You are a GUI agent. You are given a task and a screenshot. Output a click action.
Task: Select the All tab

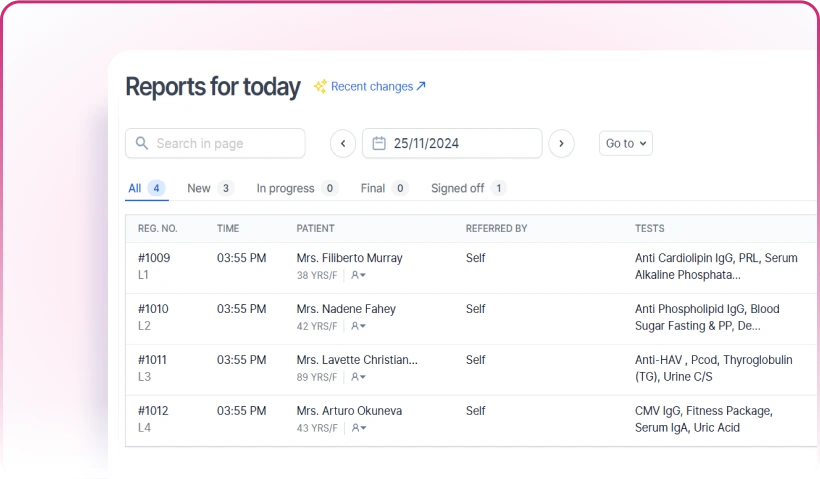tap(146, 188)
